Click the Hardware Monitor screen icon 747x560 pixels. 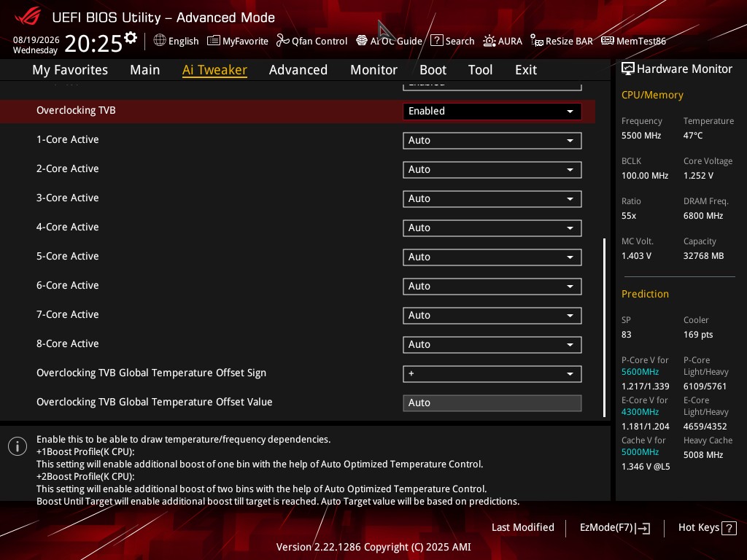[628, 69]
